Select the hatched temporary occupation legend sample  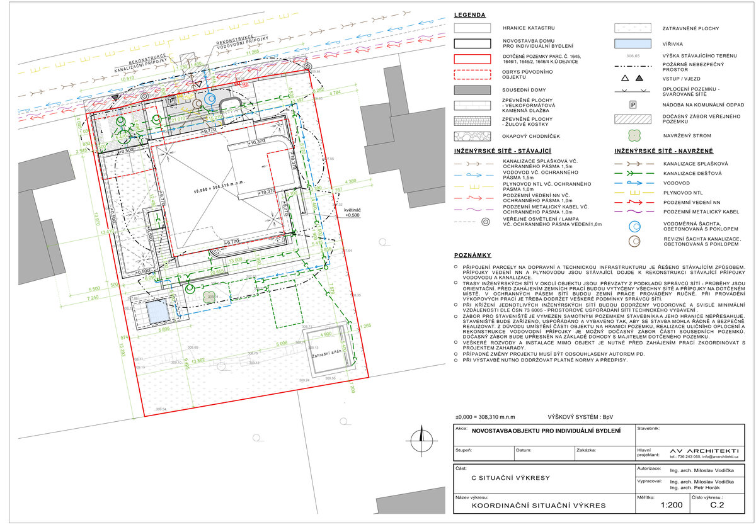tap(632, 120)
